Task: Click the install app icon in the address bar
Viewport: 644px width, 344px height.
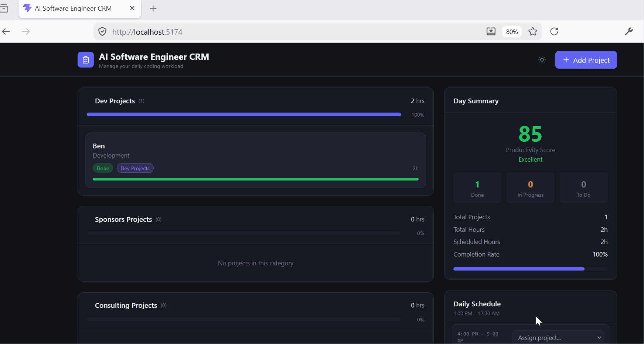Action: [x=491, y=32]
